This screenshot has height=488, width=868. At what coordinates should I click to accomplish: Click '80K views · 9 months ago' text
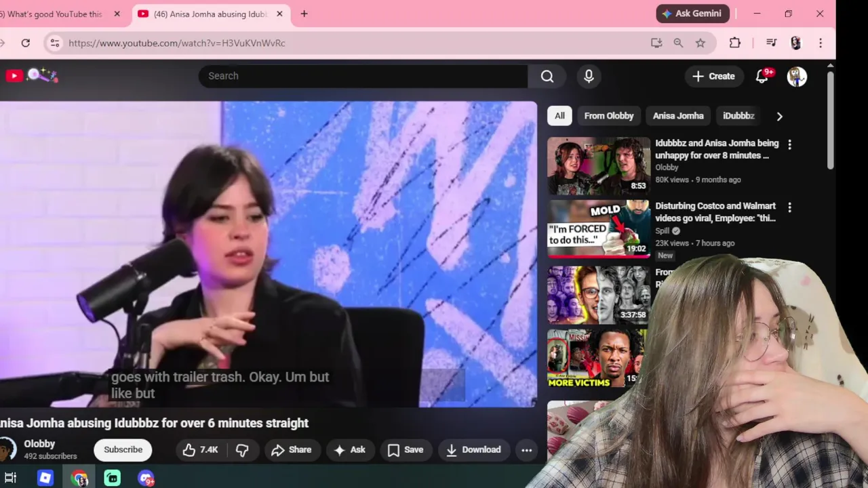698,180
